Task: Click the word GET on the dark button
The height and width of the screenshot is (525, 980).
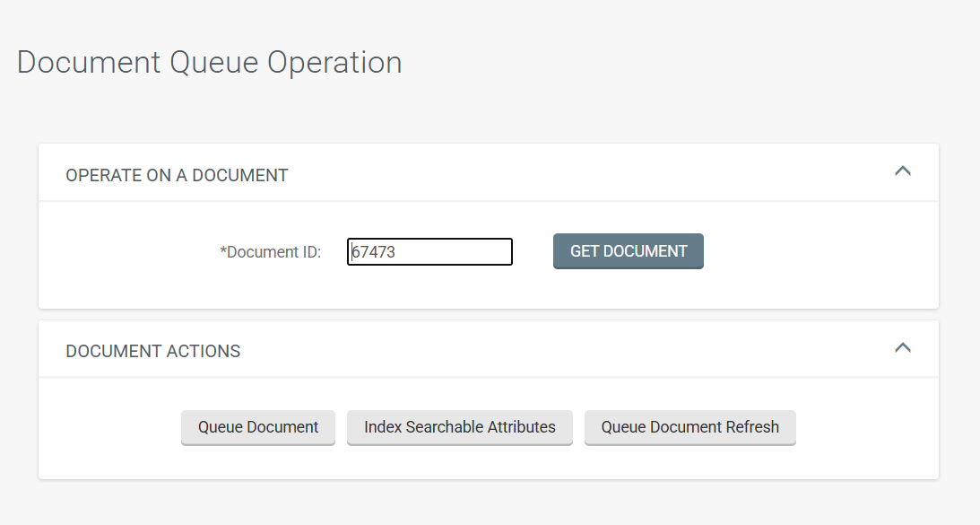Action: point(585,251)
